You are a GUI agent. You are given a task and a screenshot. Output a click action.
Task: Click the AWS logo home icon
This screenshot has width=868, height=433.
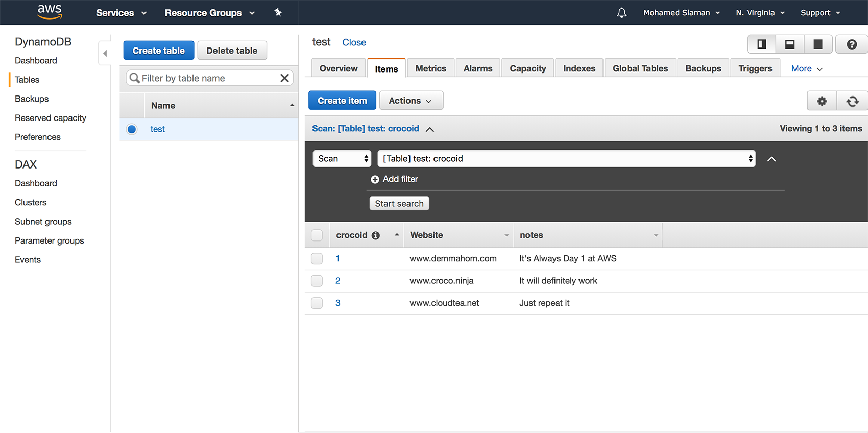click(x=50, y=12)
